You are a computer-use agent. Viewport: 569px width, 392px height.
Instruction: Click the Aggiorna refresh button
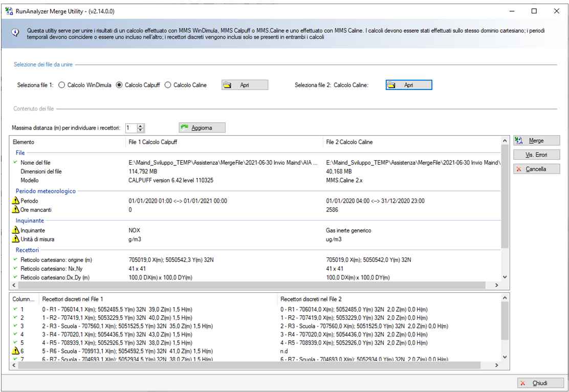coord(202,128)
